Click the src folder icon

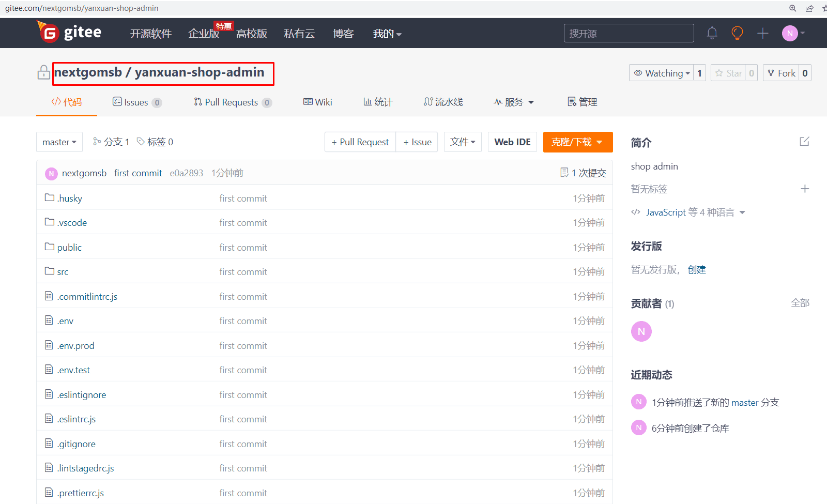[50, 271]
